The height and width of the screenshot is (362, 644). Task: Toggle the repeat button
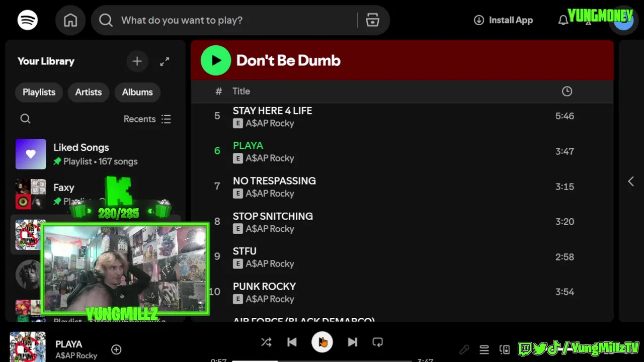[x=378, y=342]
